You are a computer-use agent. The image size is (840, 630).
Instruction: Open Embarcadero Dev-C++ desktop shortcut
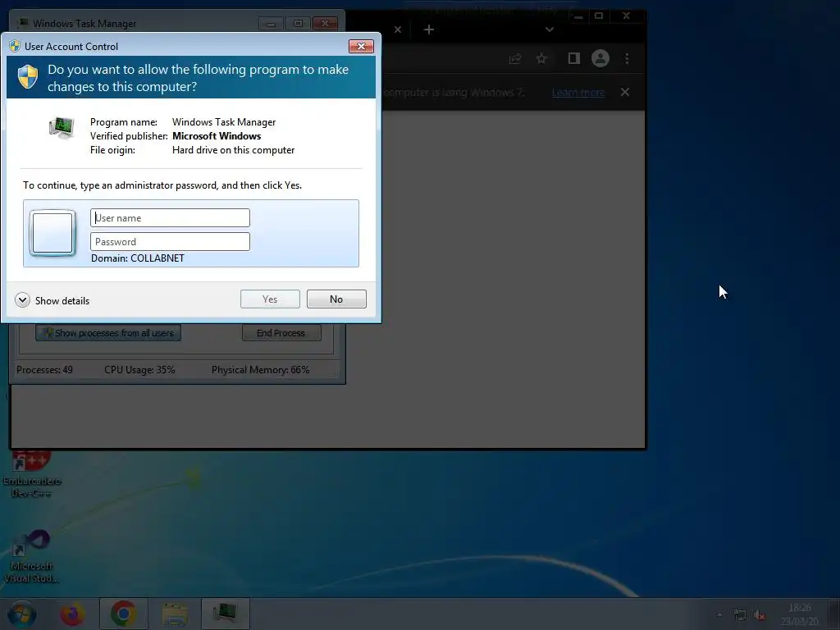pyautogui.click(x=32, y=475)
